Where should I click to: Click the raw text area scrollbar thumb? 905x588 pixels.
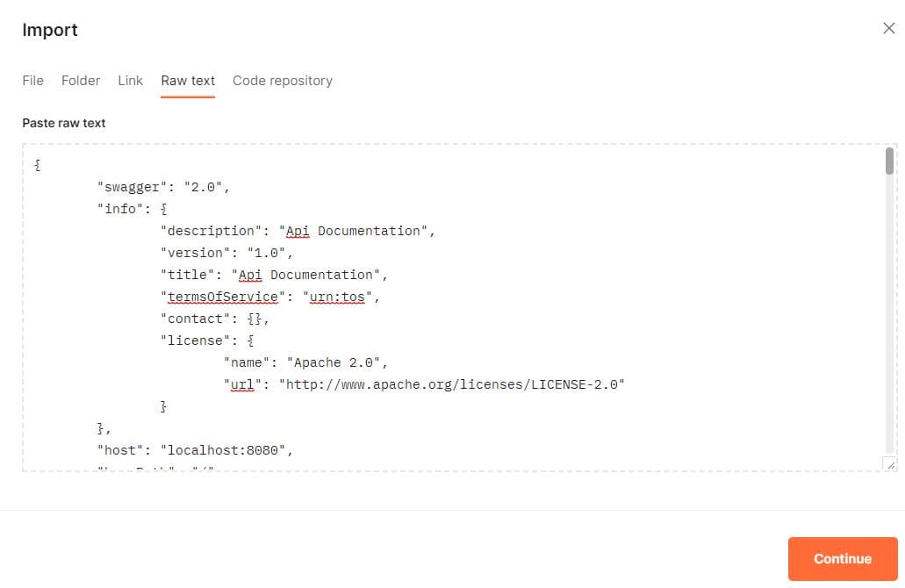coord(889,161)
